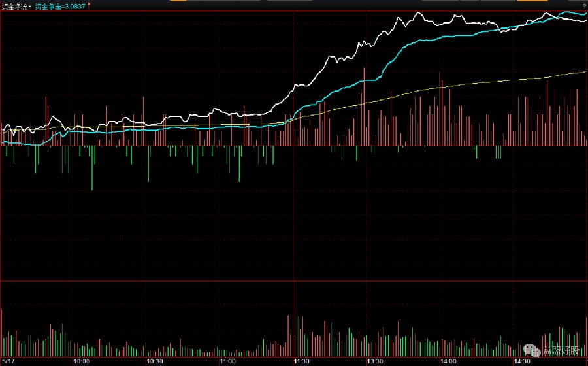Open the question mark help icon

[x=584, y=7]
